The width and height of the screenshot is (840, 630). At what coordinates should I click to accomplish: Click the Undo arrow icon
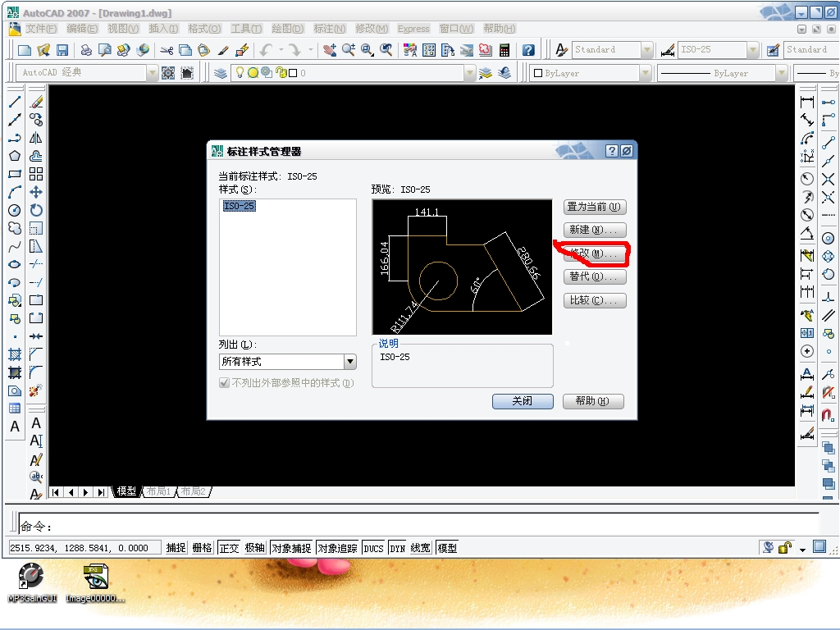(266, 50)
